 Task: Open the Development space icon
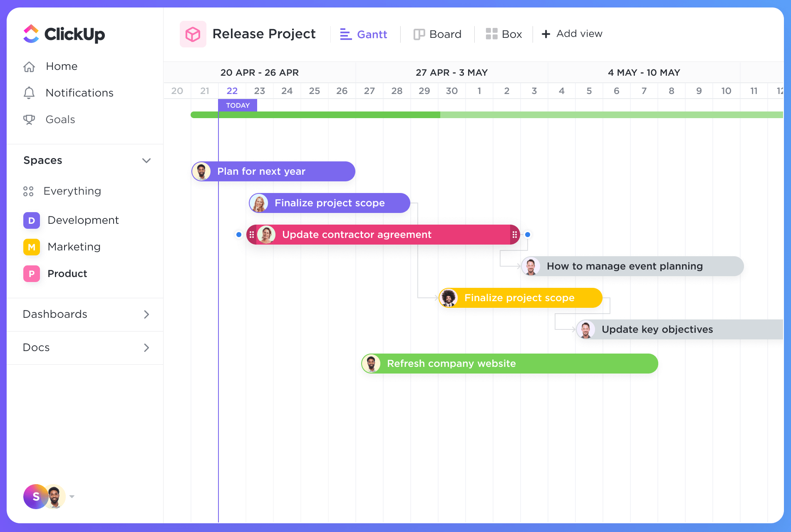(31, 220)
